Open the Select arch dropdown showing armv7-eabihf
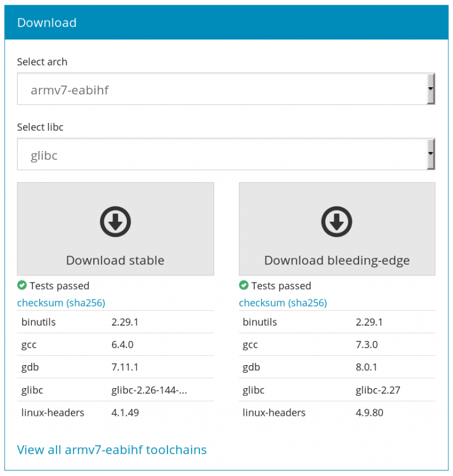This screenshot has height=476, width=453. pos(226,89)
